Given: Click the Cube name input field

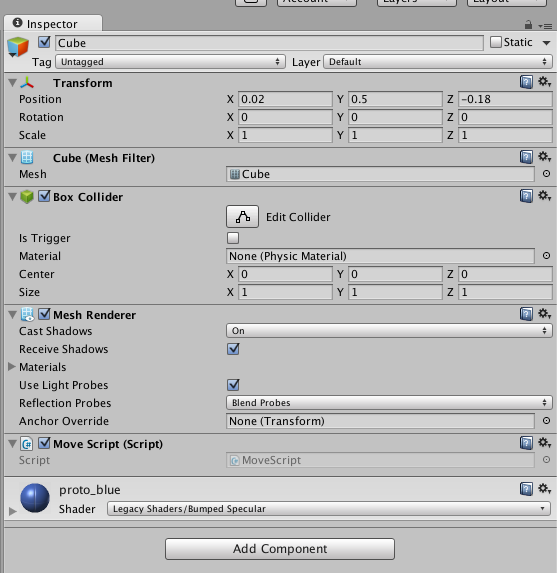Looking at the screenshot, I should pos(269,43).
